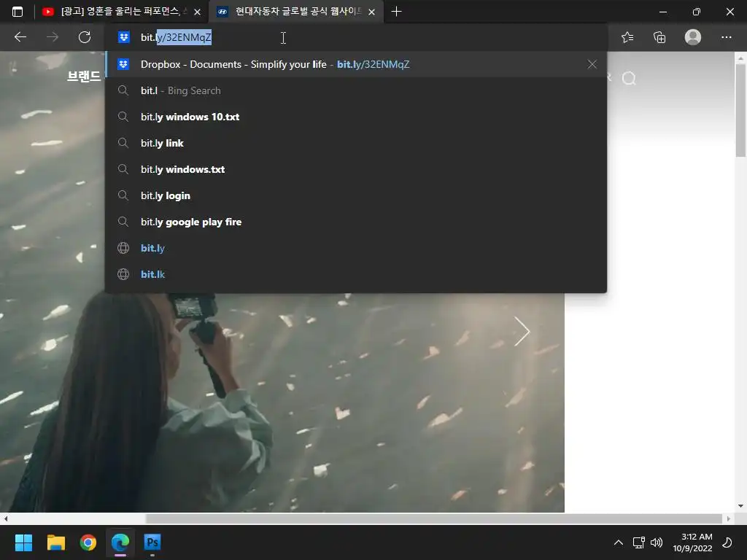
Task: Click the focus assist moon icon
Action: tap(727, 542)
